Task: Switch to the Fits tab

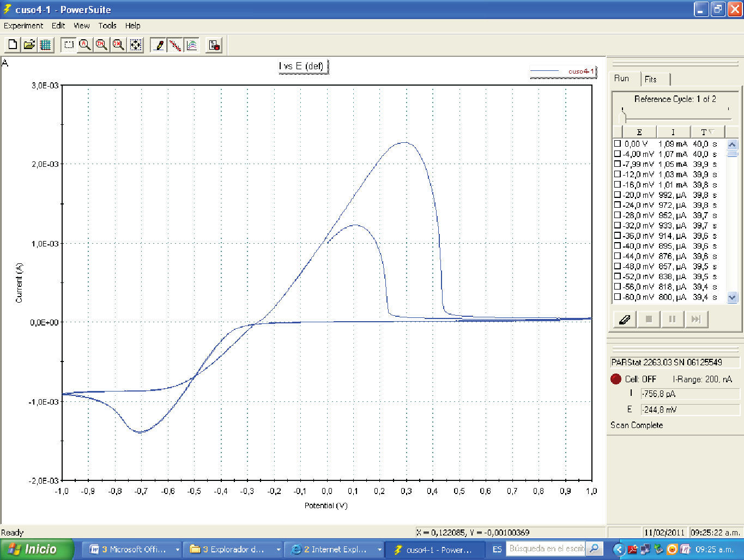Action: pyautogui.click(x=651, y=79)
